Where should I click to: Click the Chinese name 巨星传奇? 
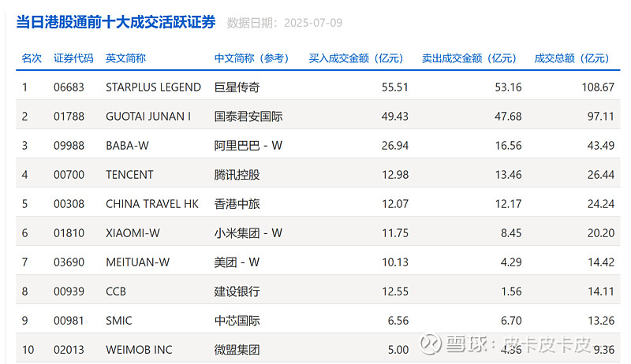pos(237,87)
